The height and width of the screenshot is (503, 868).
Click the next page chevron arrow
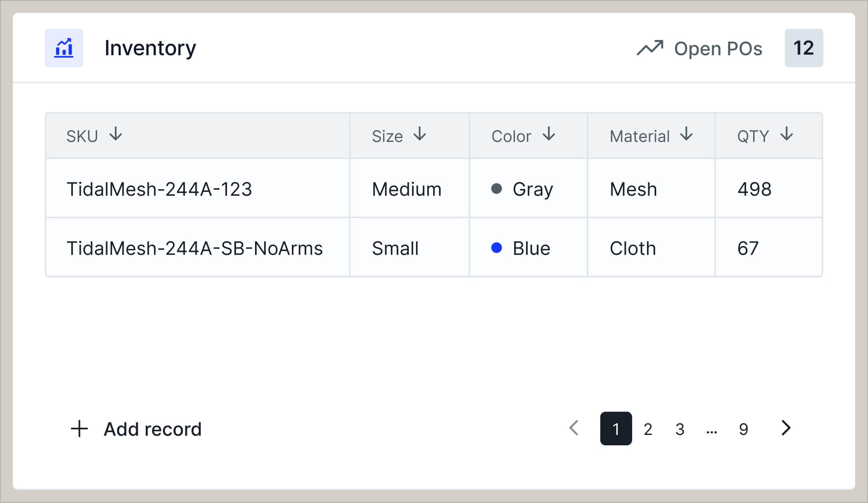[x=786, y=429]
